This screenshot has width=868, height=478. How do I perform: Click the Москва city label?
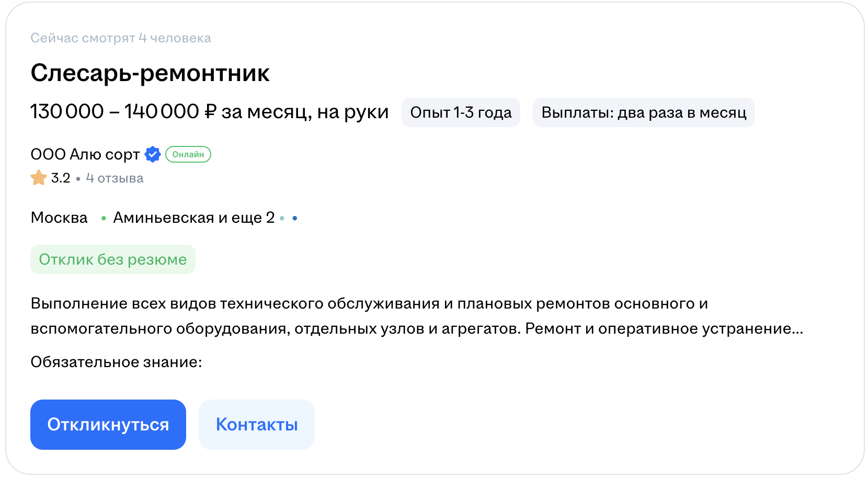pyautogui.click(x=59, y=218)
